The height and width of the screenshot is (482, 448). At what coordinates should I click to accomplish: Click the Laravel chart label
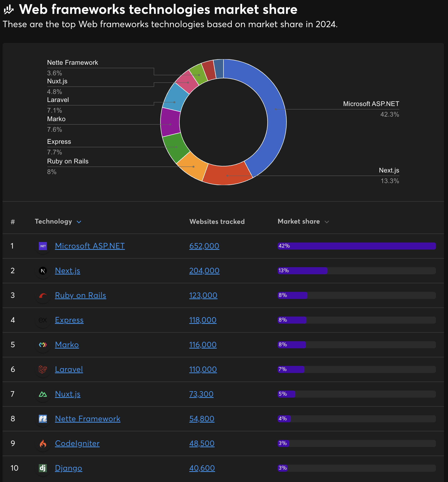point(58,100)
